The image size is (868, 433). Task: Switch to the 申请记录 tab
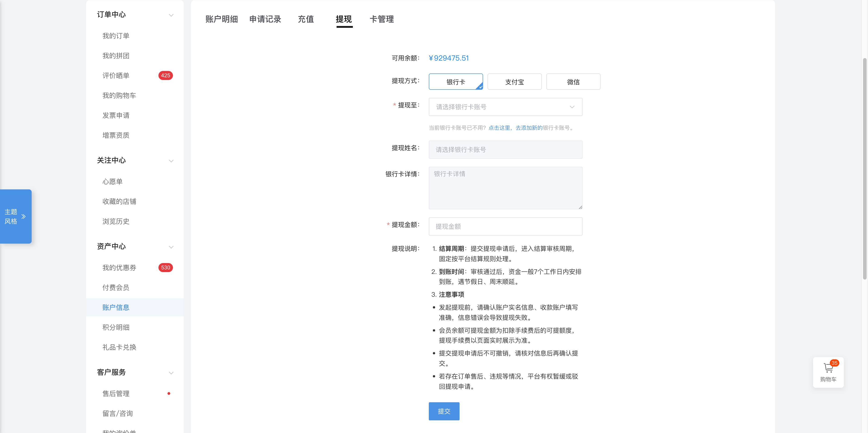click(265, 19)
